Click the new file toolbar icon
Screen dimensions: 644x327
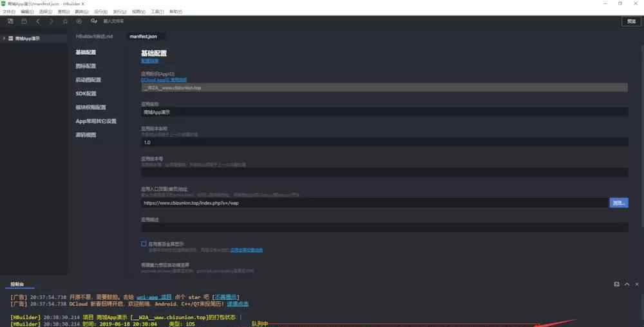click(10, 21)
